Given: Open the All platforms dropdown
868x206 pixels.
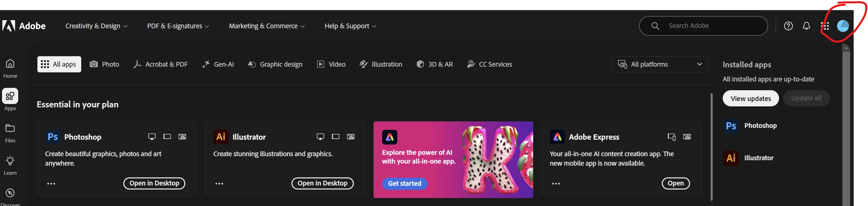Looking at the screenshot, I should tap(660, 64).
